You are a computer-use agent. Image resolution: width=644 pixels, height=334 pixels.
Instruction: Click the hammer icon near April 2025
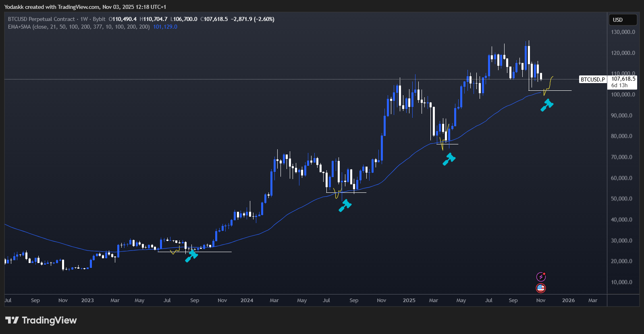[449, 159]
